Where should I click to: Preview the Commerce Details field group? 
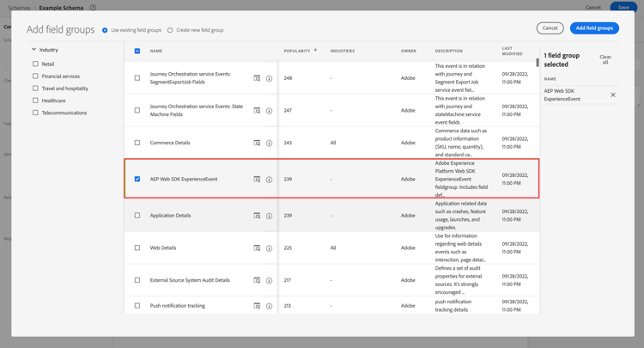point(257,143)
